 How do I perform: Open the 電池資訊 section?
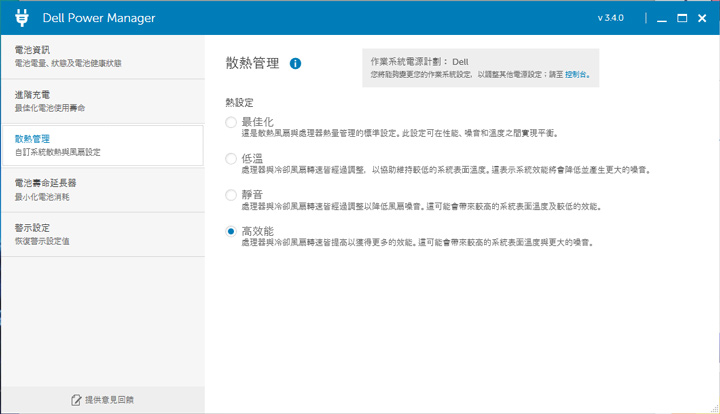point(103,56)
